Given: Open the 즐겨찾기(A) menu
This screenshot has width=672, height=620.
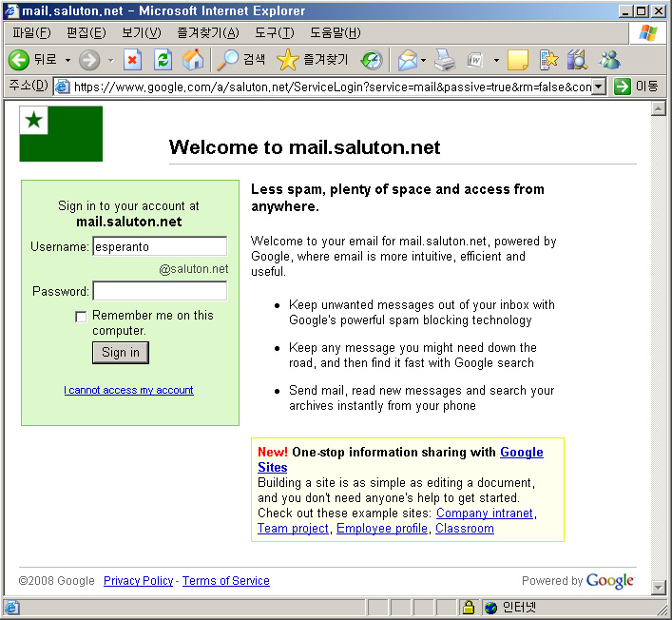Looking at the screenshot, I should pyautogui.click(x=208, y=32).
